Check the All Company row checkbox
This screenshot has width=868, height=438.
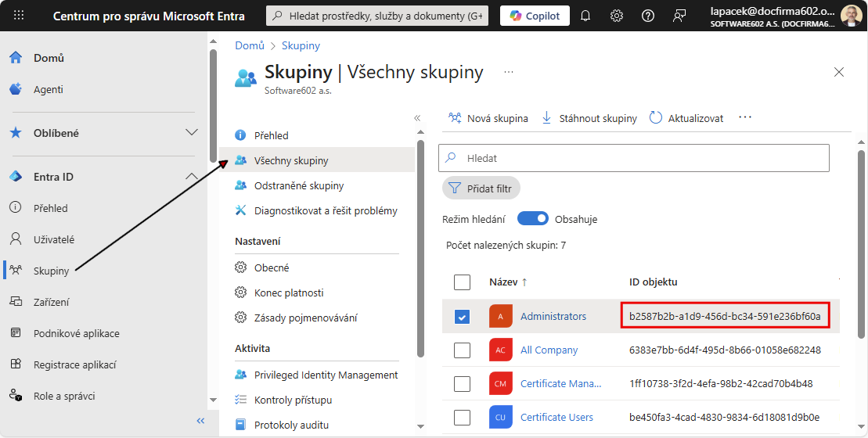(462, 350)
